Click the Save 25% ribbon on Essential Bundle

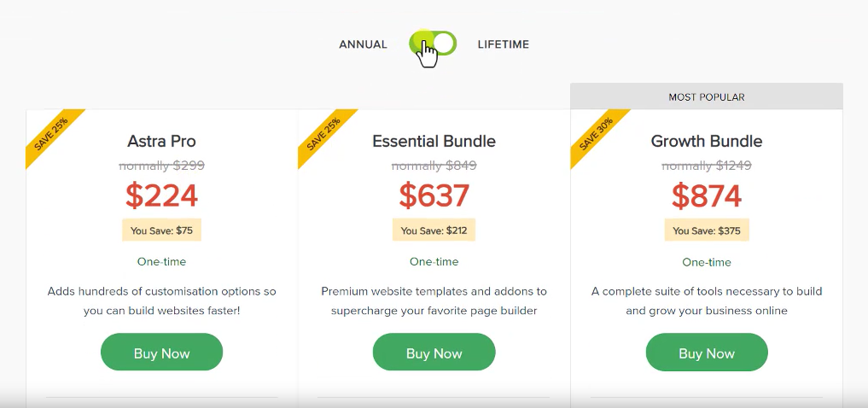click(323, 134)
